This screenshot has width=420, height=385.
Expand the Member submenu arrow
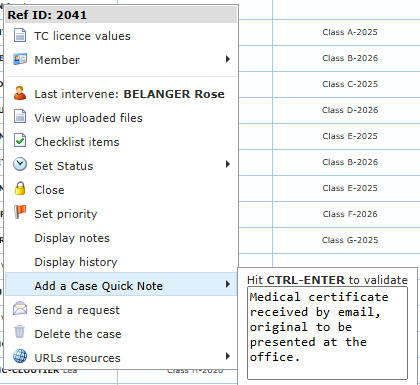tap(228, 59)
